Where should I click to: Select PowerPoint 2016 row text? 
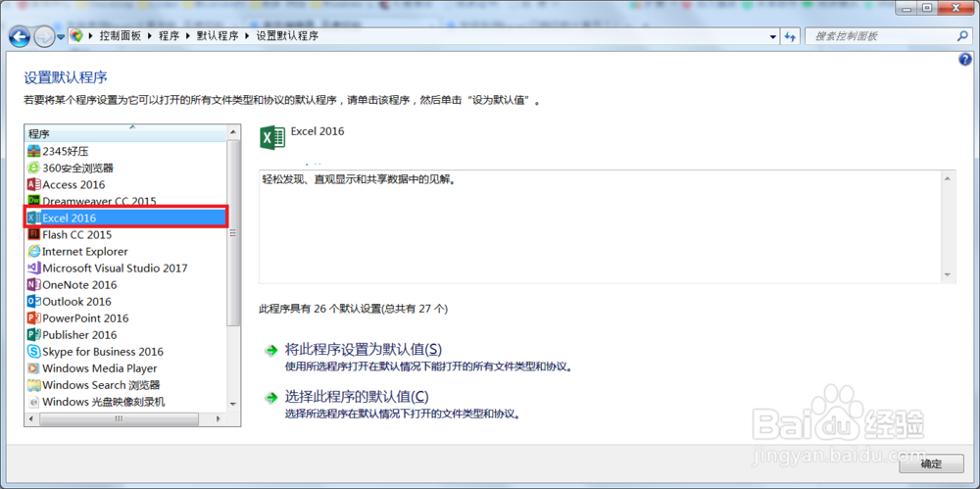(x=85, y=318)
